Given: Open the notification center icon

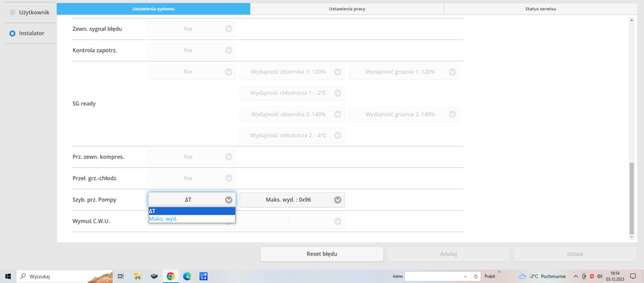Looking at the screenshot, I should (x=633, y=276).
